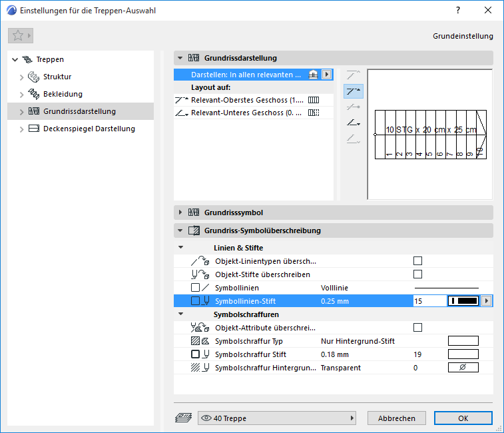Collapse the Symbolschraffuren group
Image resolution: width=504 pixels, height=433 pixels.
(181, 314)
